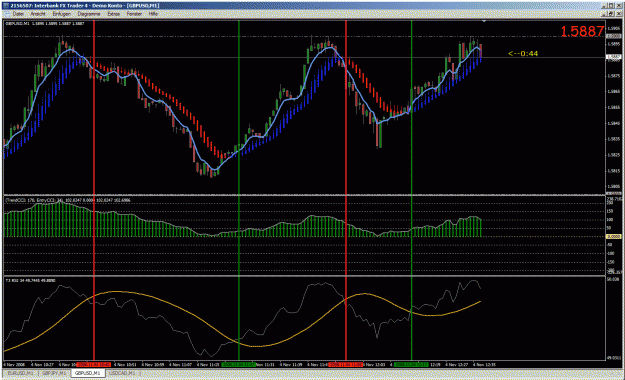
Task: Click the red time label before 4 Nov 12:03
Action: [x=346, y=364]
